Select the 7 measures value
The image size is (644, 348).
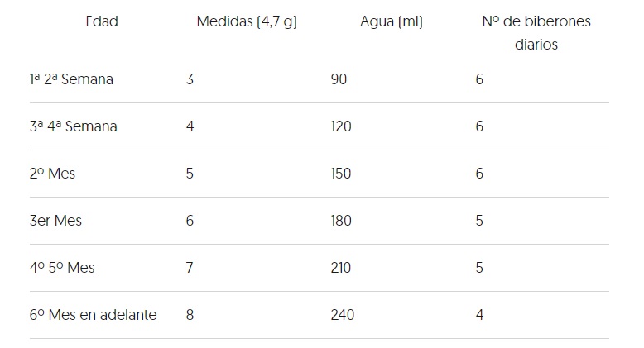point(190,268)
